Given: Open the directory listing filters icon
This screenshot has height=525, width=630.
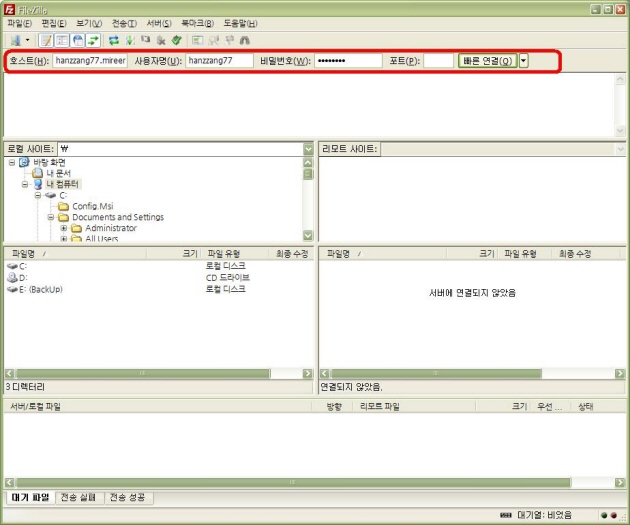Looking at the screenshot, I should (x=197, y=40).
